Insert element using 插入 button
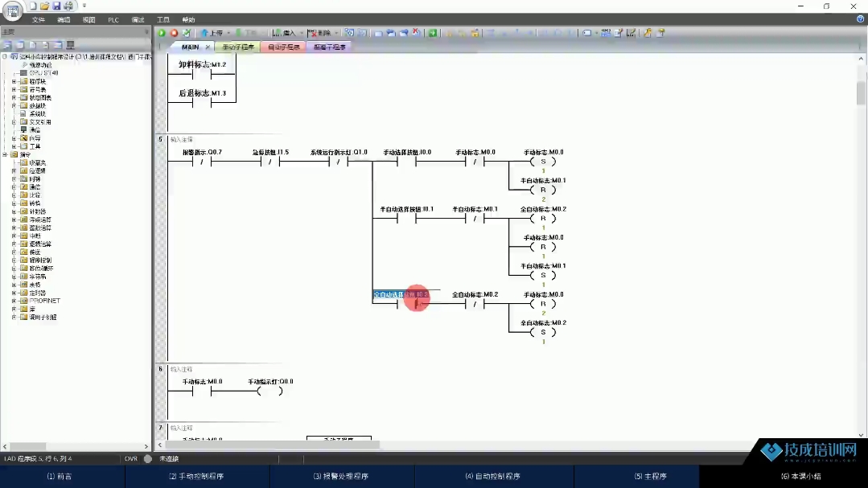The image size is (868, 488). tap(285, 33)
